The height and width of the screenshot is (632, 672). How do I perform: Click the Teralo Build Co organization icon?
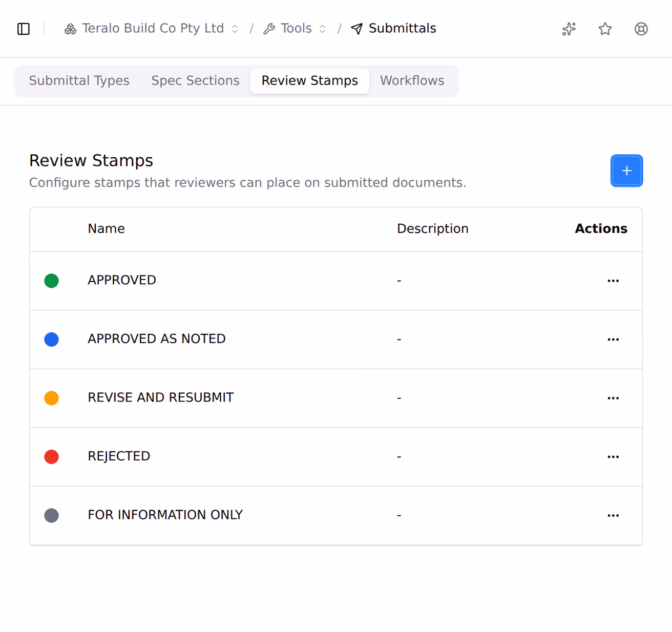click(70, 29)
